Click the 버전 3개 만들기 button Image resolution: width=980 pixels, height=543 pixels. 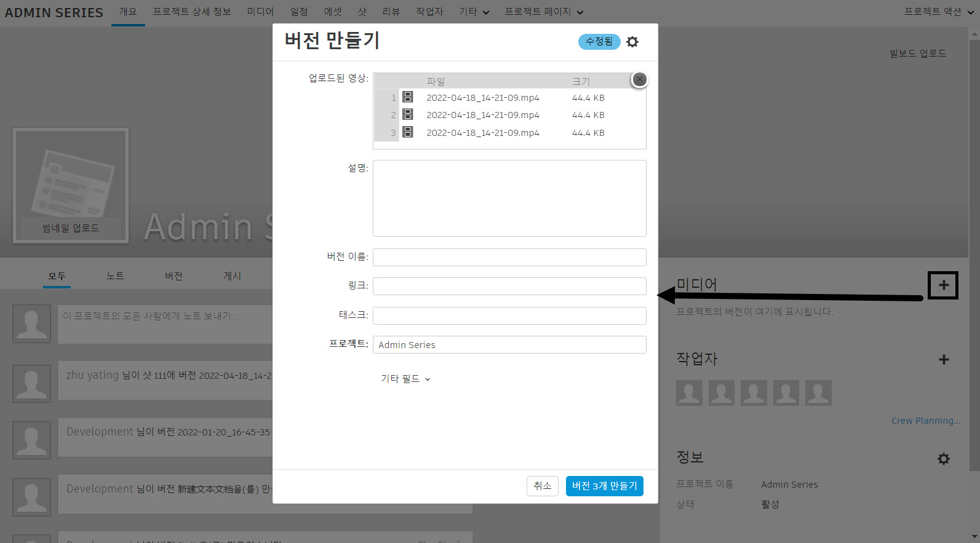click(x=605, y=486)
